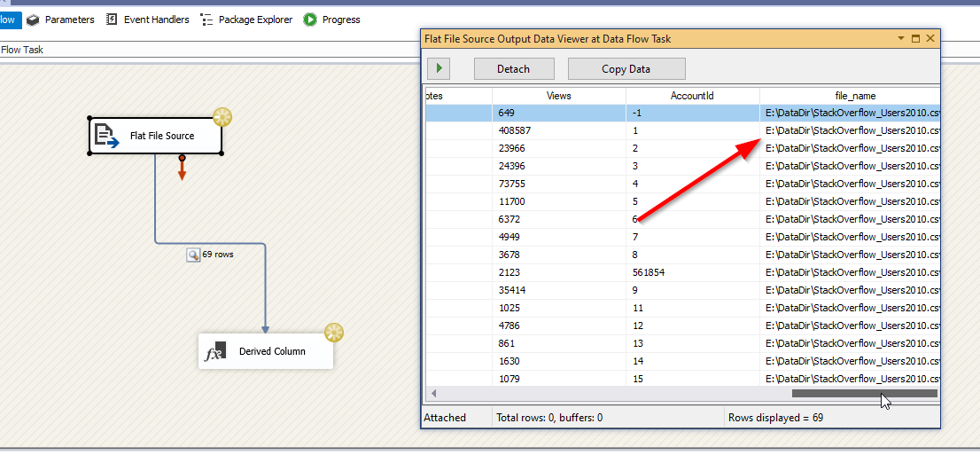
Task: Click the spinner icon on Flat File Source
Action: [x=222, y=117]
